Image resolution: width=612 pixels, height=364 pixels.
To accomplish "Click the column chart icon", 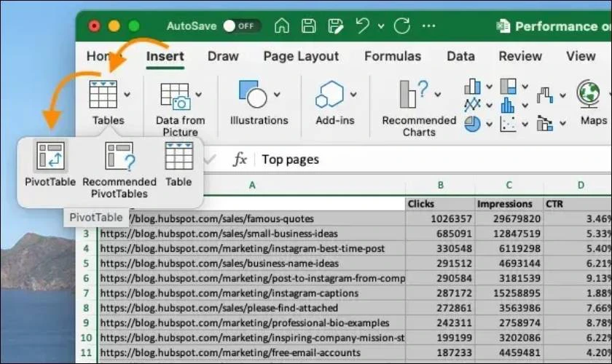I will pyautogui.click(x=472, y=86).
